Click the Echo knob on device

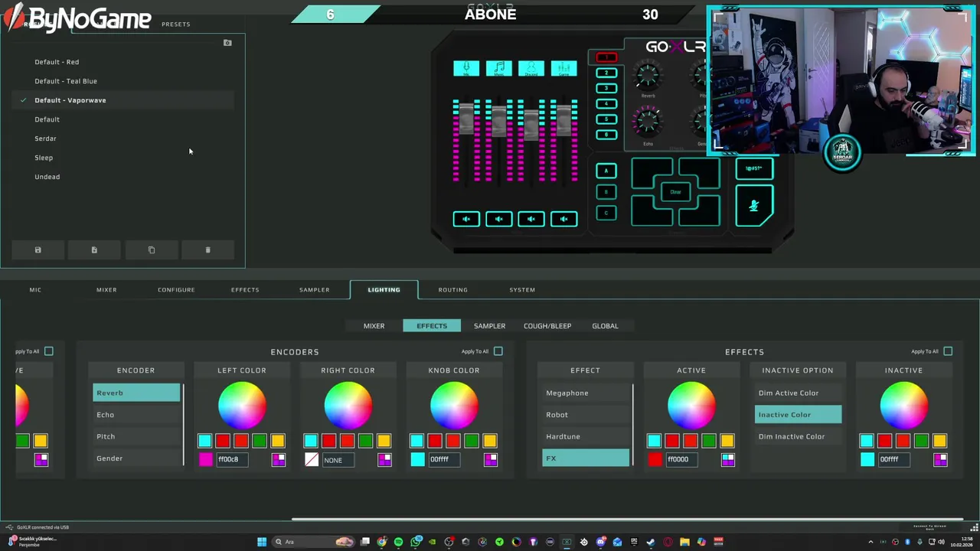coord(648,122)
